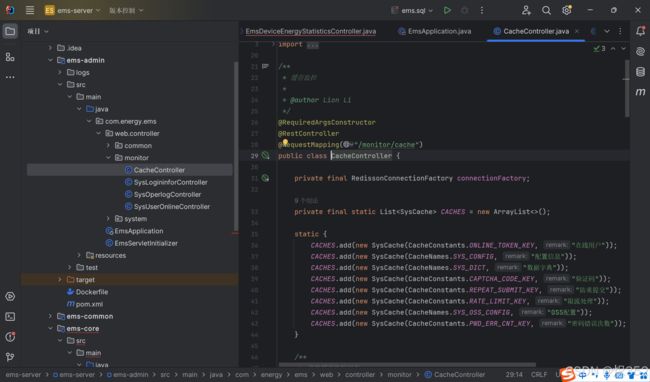Expand the target folder
The width and height of the screenshot is (650, 382).
click(60, 280)
